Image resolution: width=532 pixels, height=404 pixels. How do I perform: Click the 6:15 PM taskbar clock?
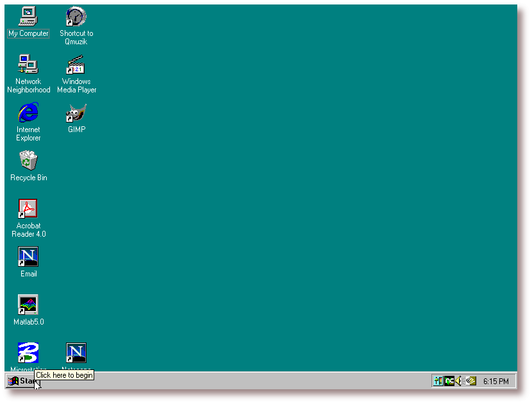[496, 382]
